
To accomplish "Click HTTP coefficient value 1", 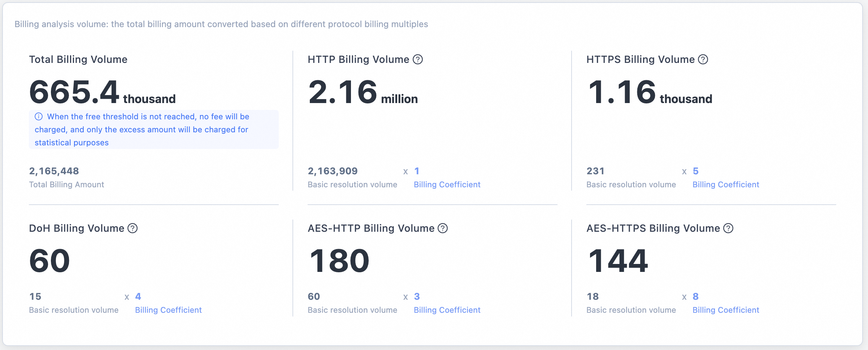I will (x=417, y=171).
